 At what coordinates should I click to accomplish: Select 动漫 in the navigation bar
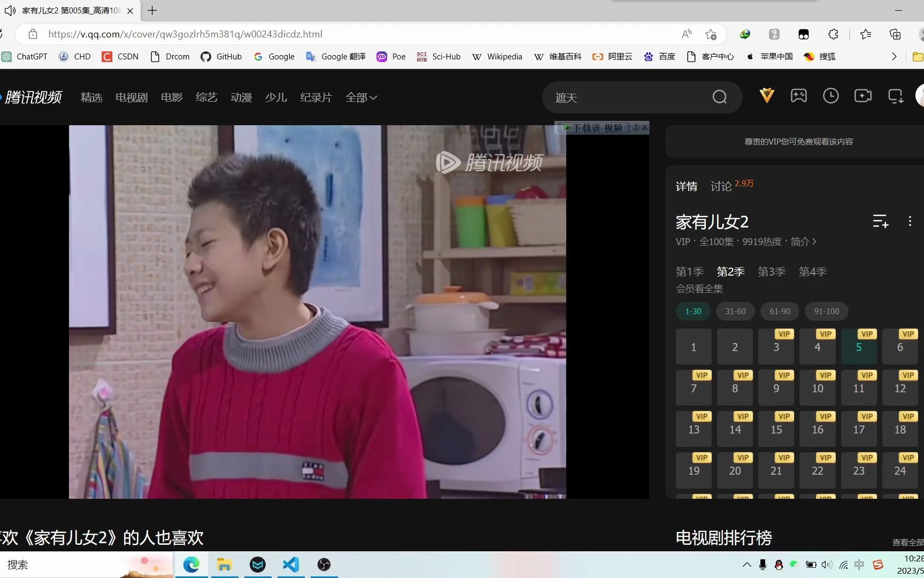241,97
